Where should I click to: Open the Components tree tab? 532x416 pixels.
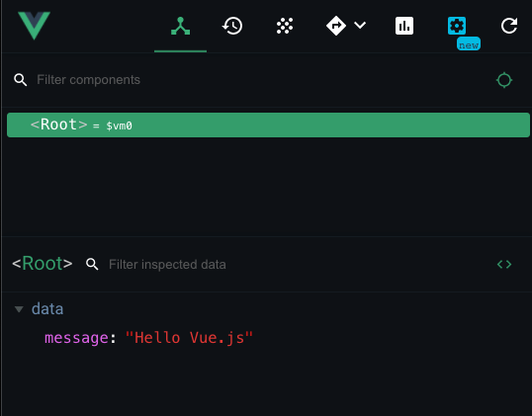[180, 26]
